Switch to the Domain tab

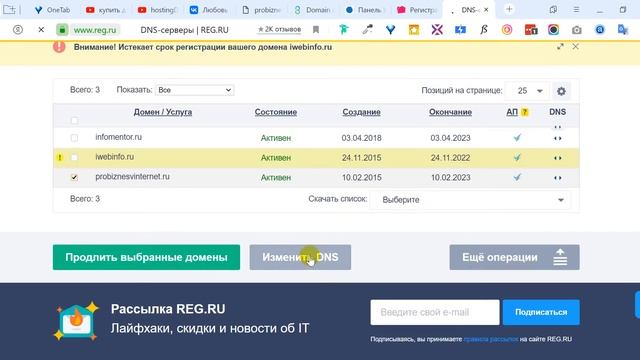point(313,10)
